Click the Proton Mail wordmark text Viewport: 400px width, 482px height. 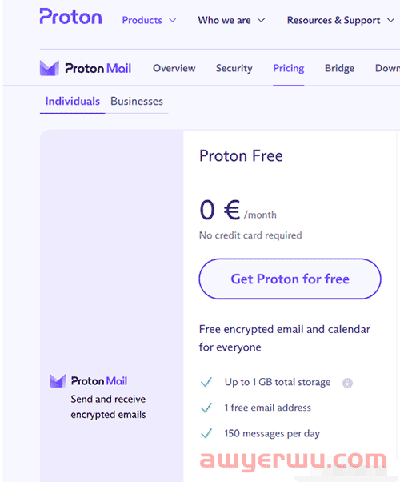[98, 68]
